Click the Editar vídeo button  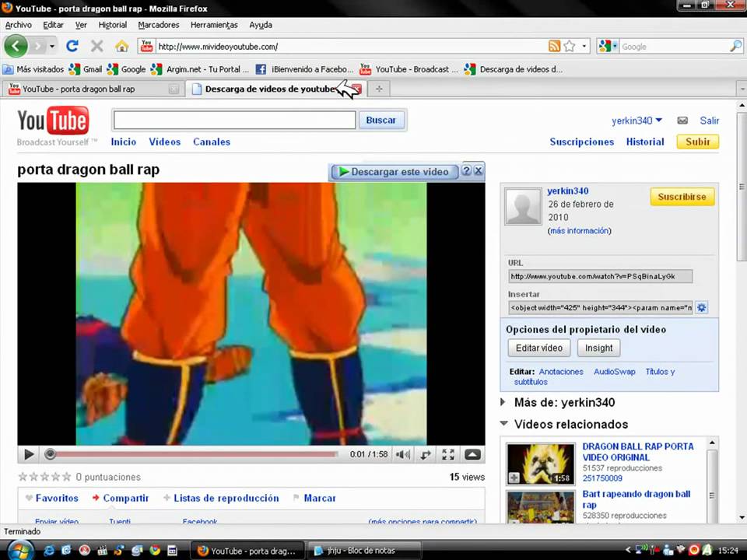point(538,348)
